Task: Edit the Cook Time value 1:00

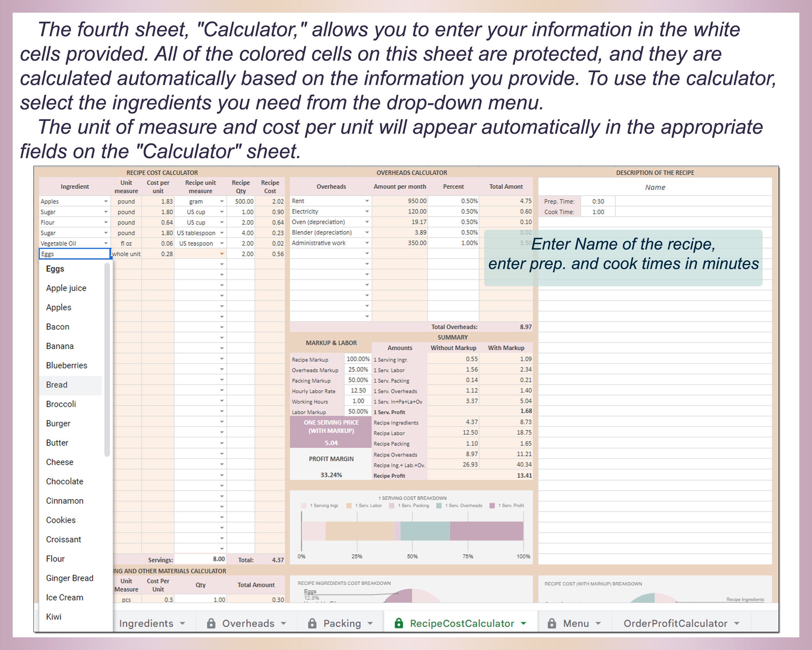Action: click(x=598, y=212)
